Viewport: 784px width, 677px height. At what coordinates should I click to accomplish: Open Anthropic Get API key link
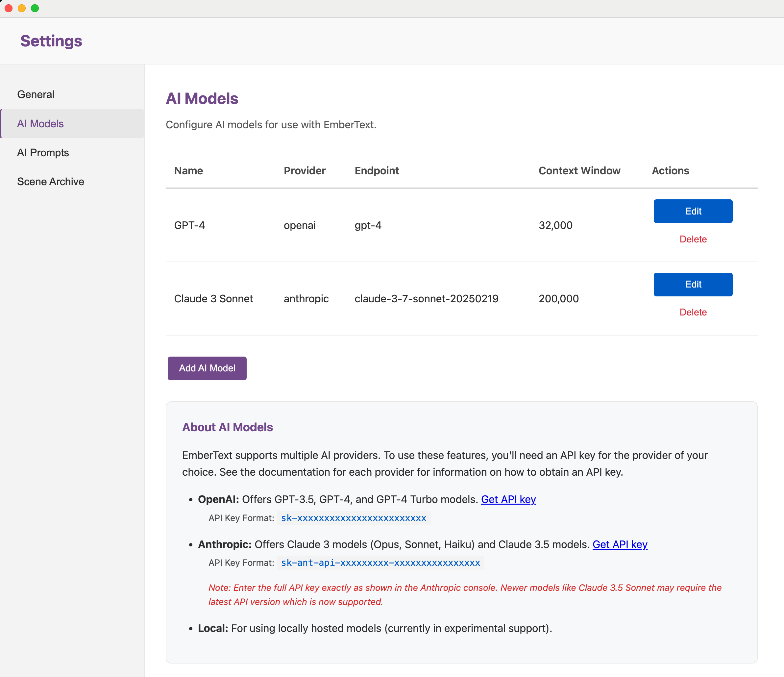pyautogui.click(x=620, y=544)
